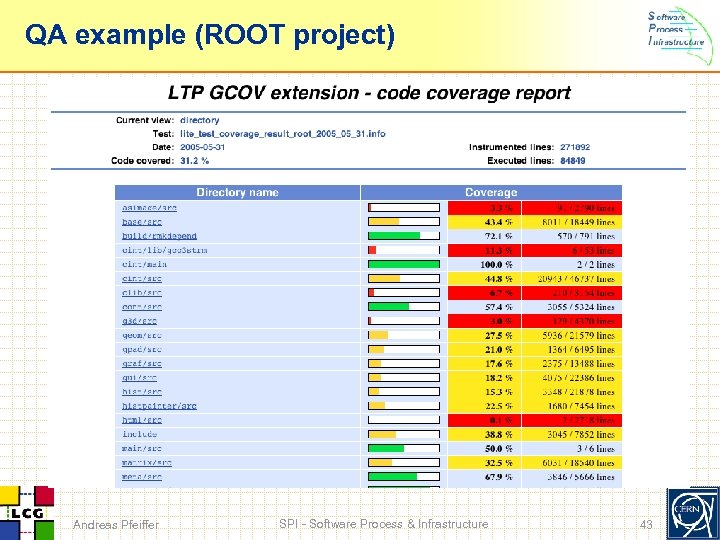Screen dimensions: 720x540
Task: Open the asimage/src directory link
Action: point(149,208)
